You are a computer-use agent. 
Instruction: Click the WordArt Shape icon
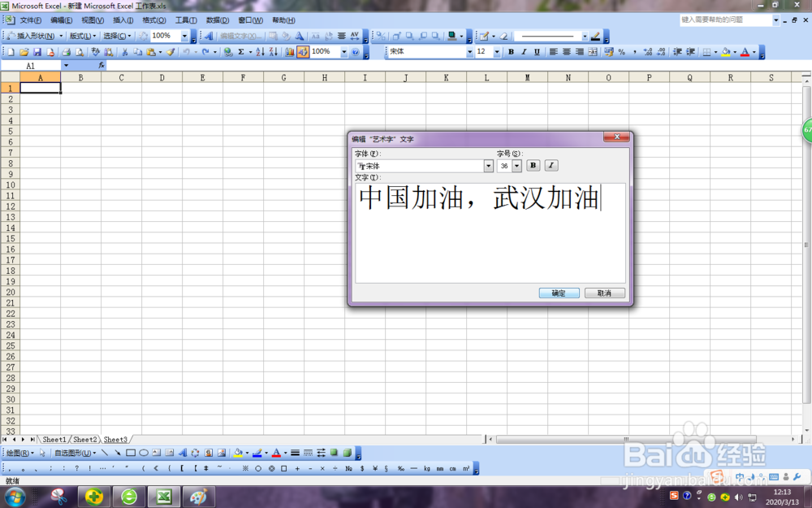(300, 36)
